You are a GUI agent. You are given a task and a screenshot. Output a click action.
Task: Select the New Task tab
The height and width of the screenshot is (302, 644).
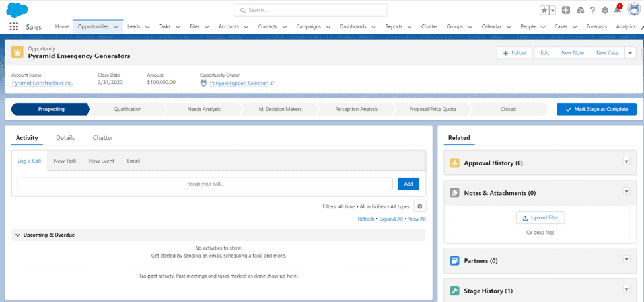[65, 161]
